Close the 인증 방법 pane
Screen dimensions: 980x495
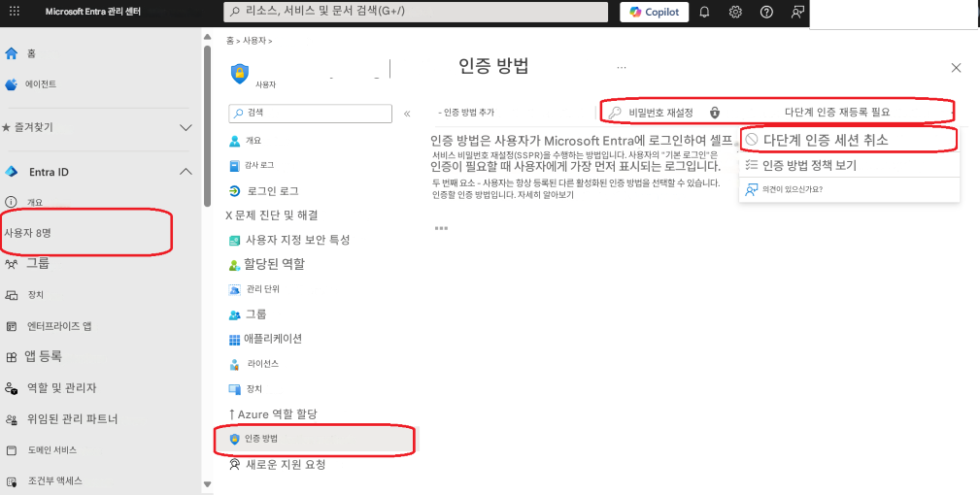[x=957, y=67]
